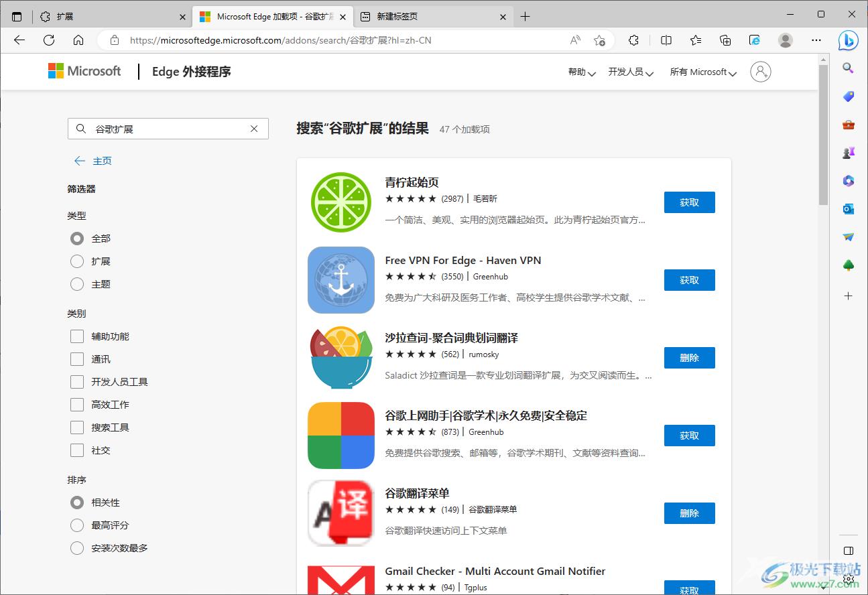Click the browser address bar URL

(x=280, y=40)
